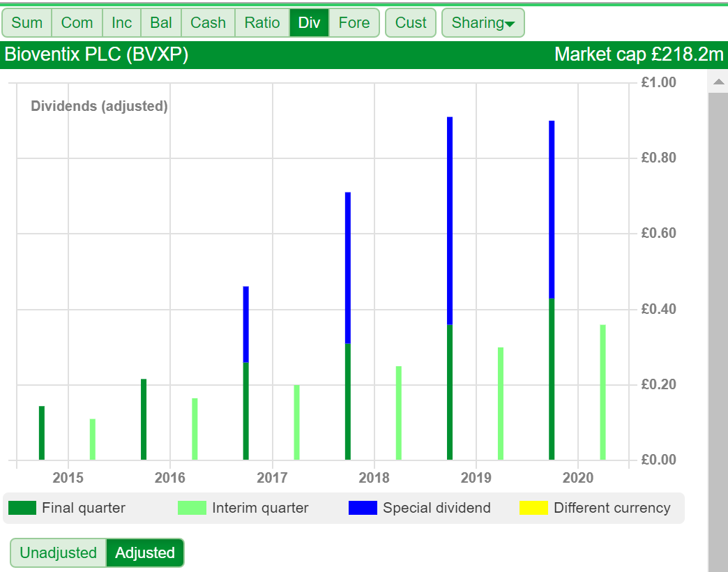Viewport: 728px width, 572px height.
Task: Click the tallest blue special dividend bar before 2019
Action: point(450,221)
